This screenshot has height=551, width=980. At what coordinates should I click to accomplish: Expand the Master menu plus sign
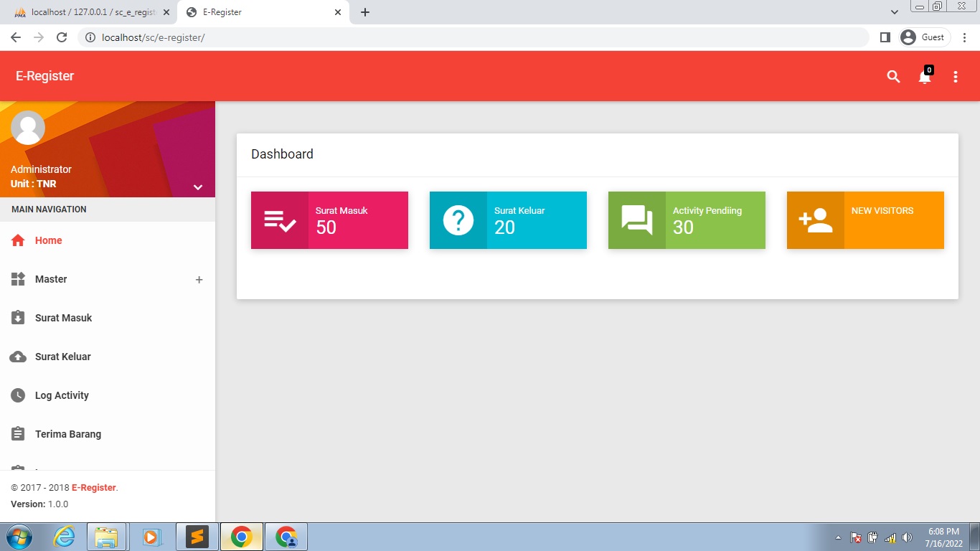click(x=199, y=280)
